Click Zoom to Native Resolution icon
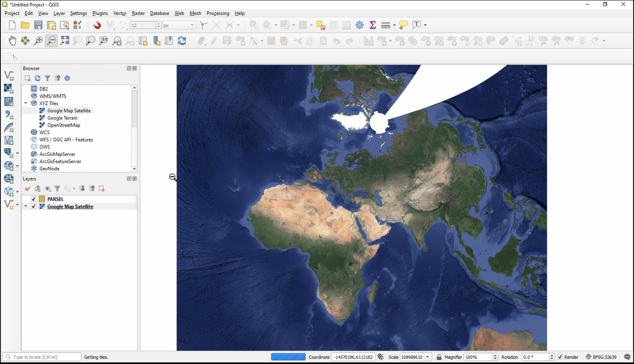The image size is (634, 364). [104, 41]
